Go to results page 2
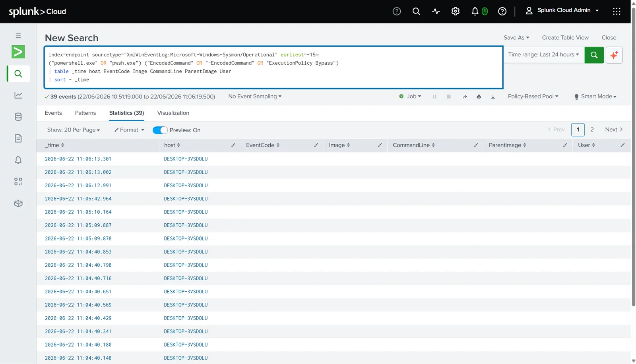Screen dimensions: 636x364 592,130
